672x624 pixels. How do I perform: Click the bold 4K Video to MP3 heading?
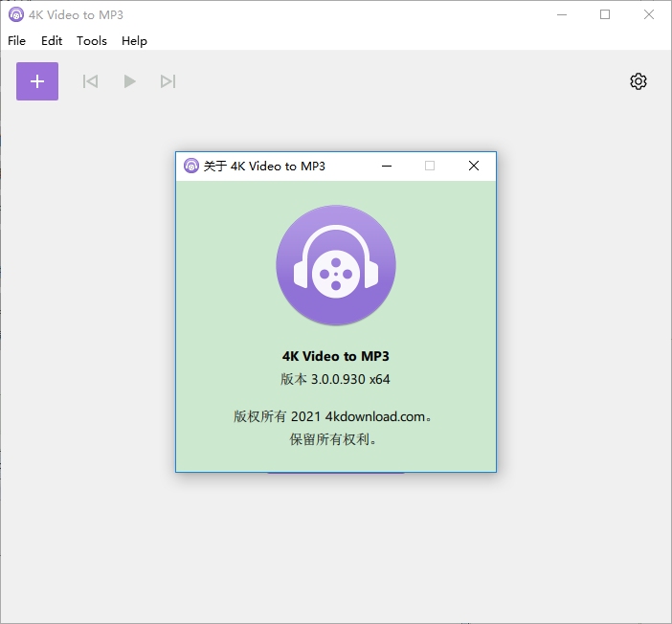coord(336,356)
